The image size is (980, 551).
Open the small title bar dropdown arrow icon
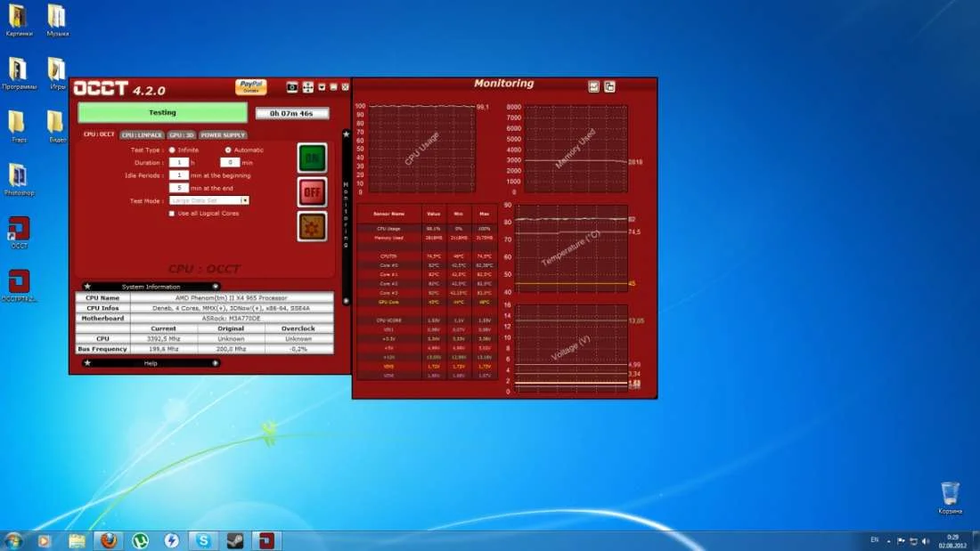[x=322, y=87]
